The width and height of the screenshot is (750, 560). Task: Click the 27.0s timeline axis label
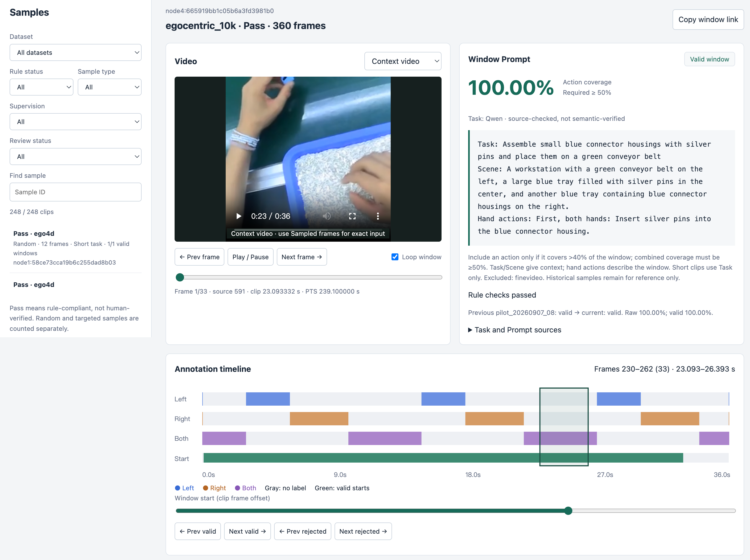605,475
